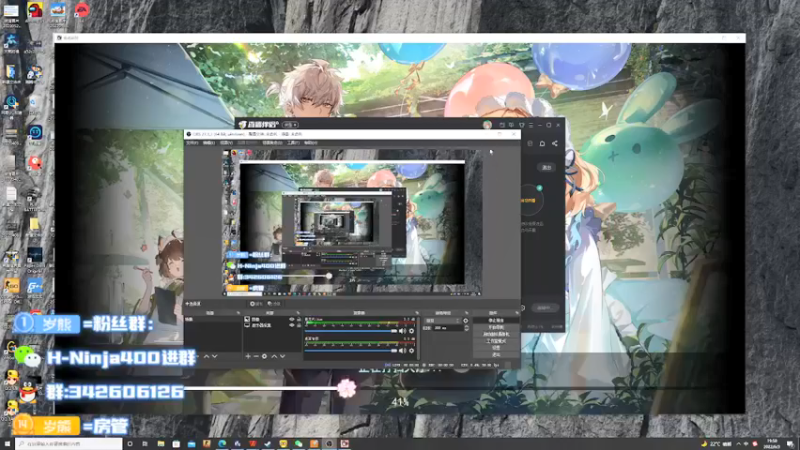
Task: Open the OBS Tools menu
Action: point(293,143)
